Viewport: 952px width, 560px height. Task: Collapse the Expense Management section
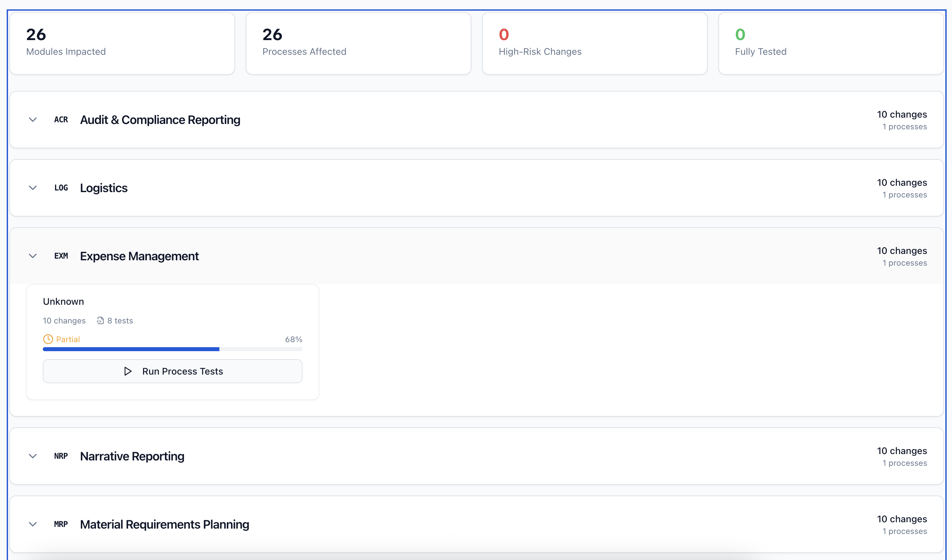pyautogui.click(x=33, y=256)
